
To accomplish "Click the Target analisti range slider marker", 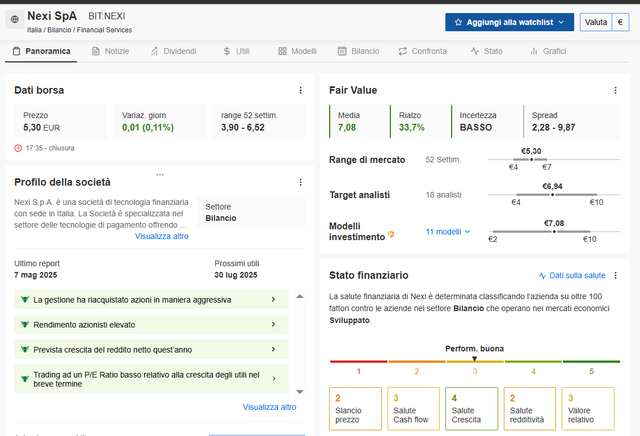I will [552, 195].
